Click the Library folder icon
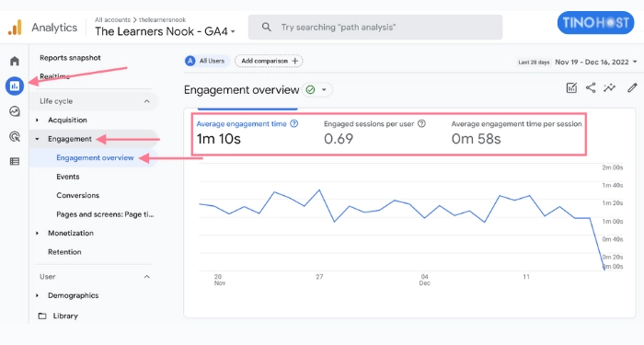The image size is (644, 345). pos(42,316)
